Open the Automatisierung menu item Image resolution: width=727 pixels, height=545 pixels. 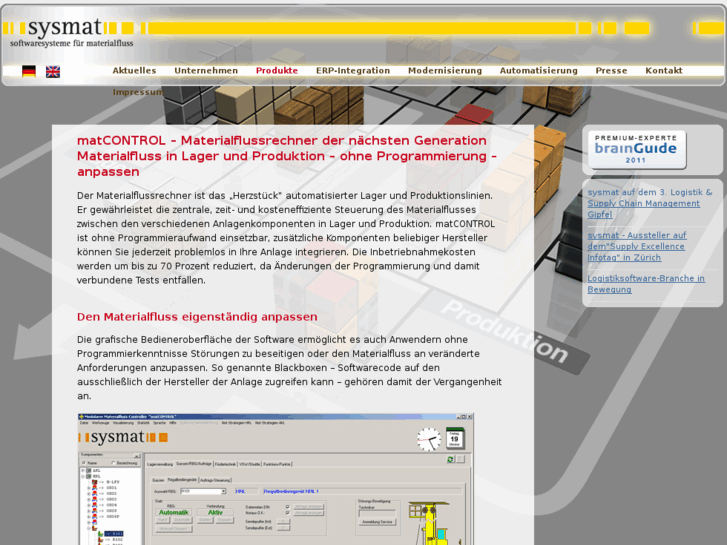[539, 71]
